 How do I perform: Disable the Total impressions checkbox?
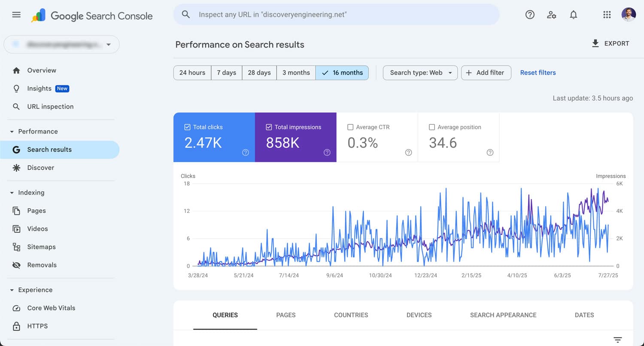[x=269, y=127]
